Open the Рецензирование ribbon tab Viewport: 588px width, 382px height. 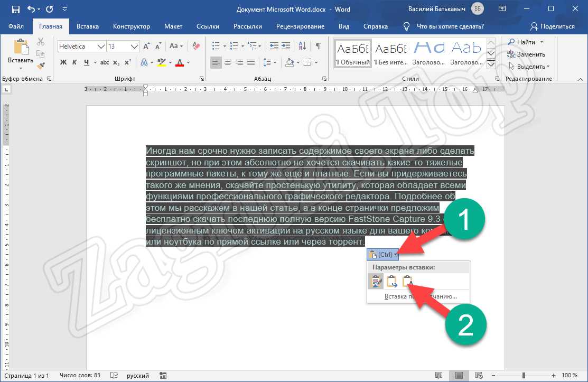tap(301, 26)
